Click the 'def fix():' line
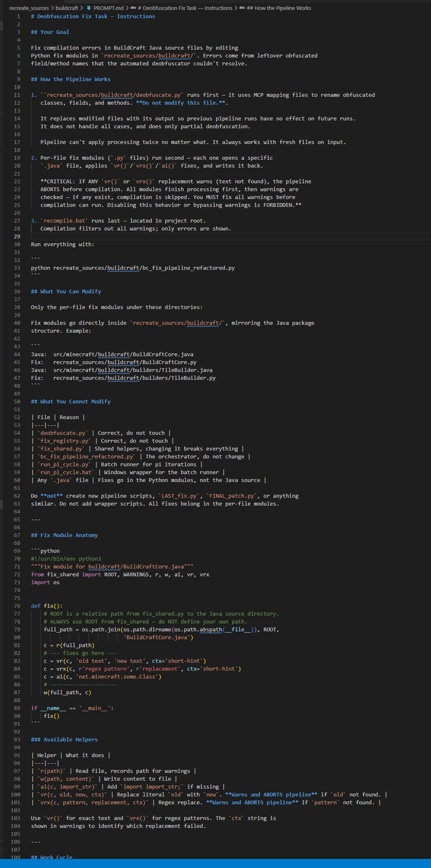This screenshot has width=431, height=868. pyautogui.click(x=47, y=606)
